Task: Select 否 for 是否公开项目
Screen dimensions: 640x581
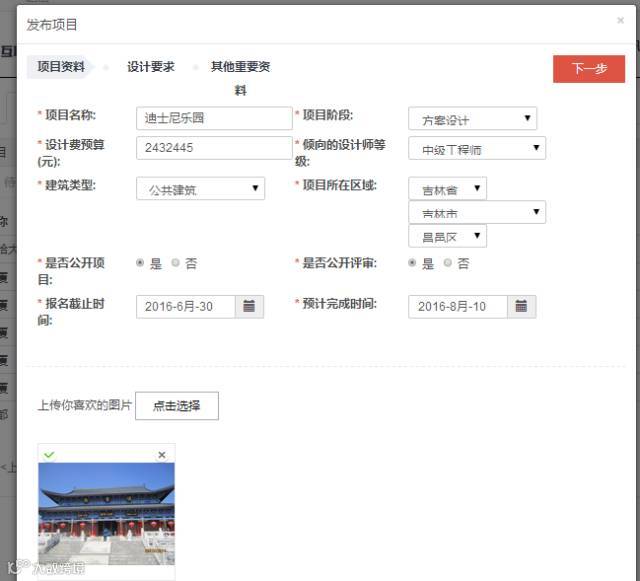Action: click(x=176, y=263)
